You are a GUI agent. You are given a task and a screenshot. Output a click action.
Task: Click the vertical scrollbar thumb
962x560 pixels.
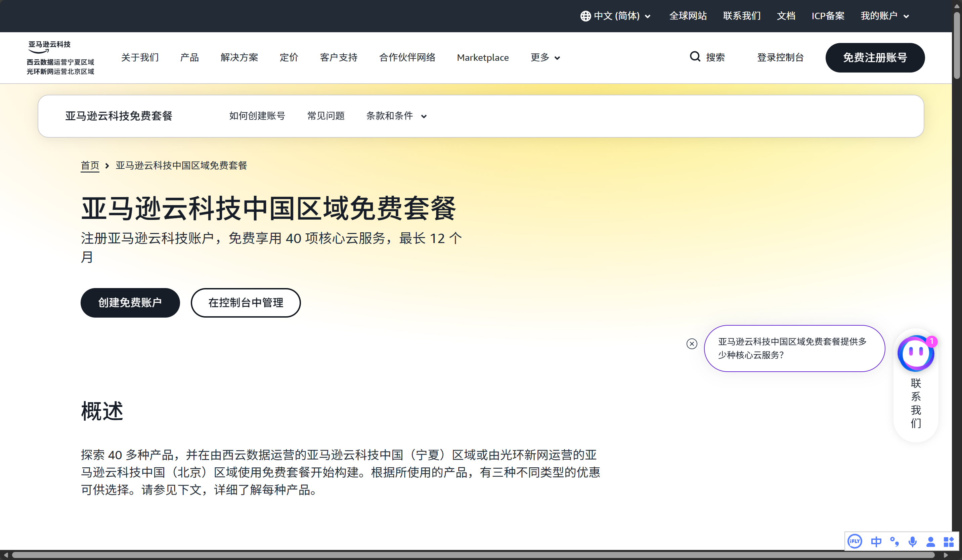point(957,46)
